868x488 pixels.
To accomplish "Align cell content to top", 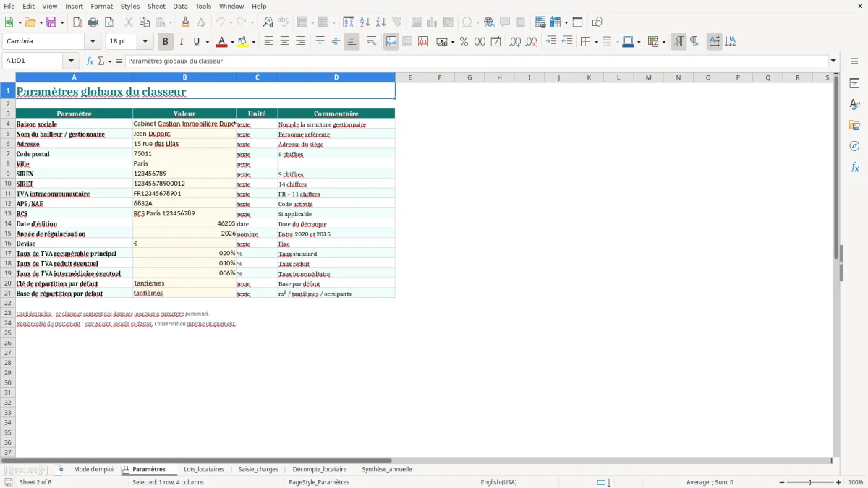I will (x=320, y=42).
